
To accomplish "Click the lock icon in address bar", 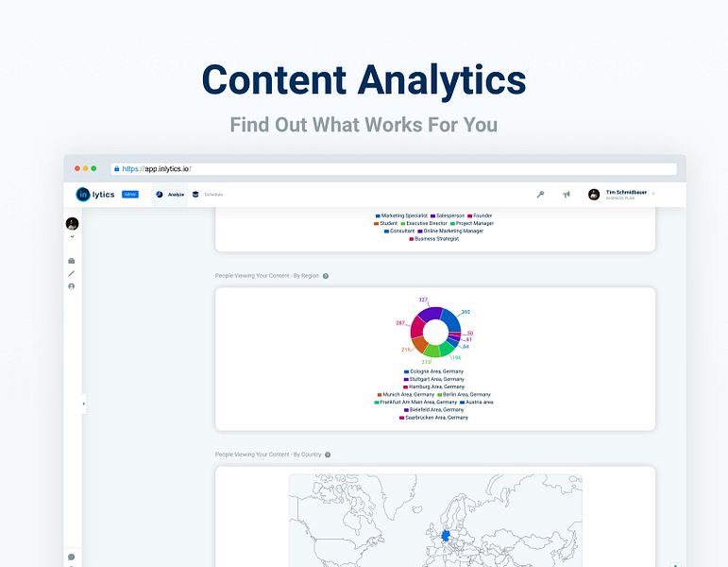I will [x=116, y=169].
